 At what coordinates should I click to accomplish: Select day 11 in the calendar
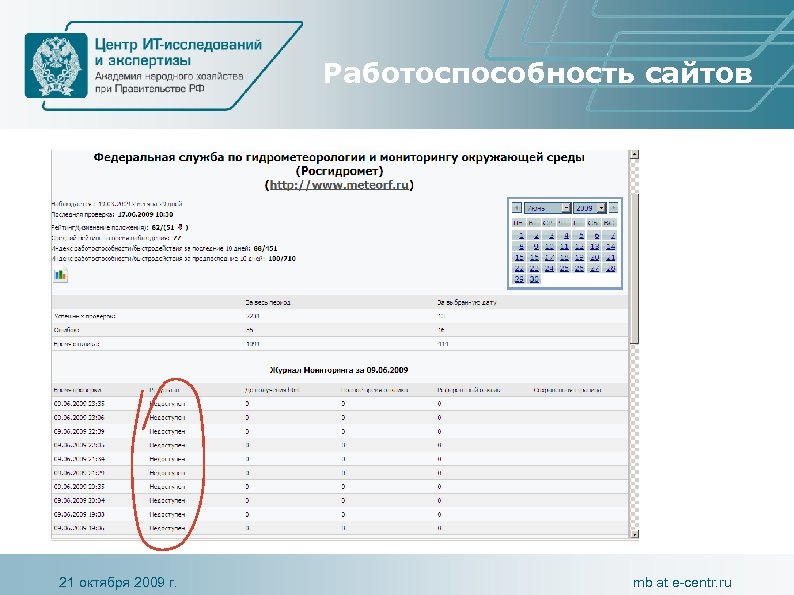point(564,247)
